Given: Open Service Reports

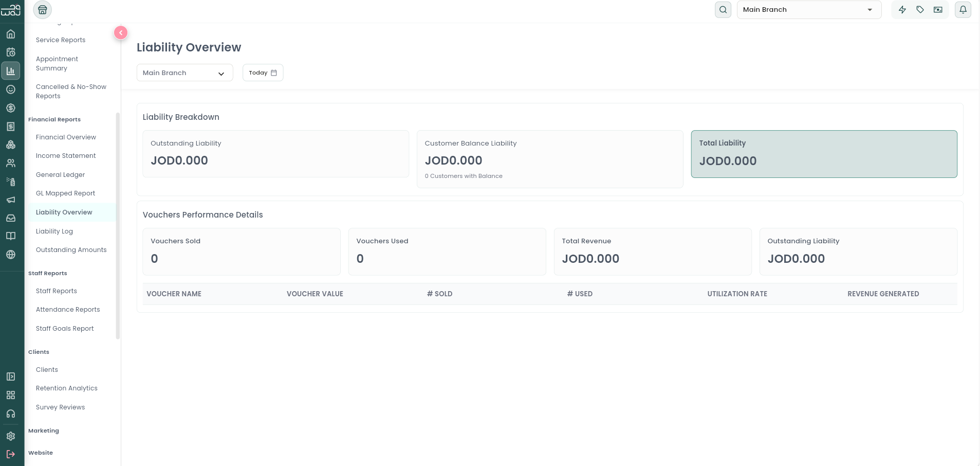Looking at the screenshot, I should (x=61, y=40).
